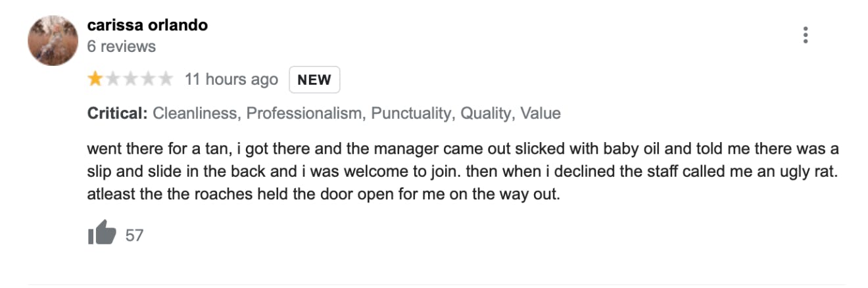Viewport: 868px width, 288px height.
Task: Click the fourth gray rating star
Action: [148, 80]
